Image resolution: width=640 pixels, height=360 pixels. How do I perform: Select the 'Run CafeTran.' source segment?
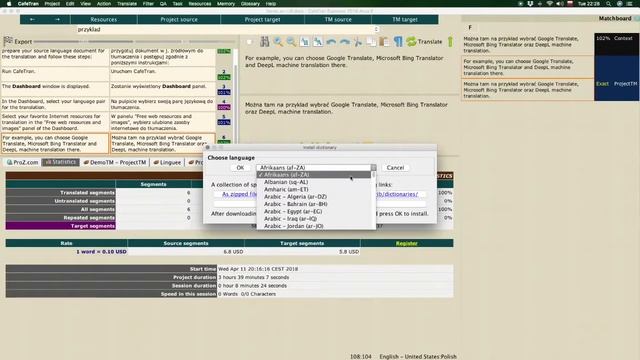pyautogui.click(x=55, y=74)
